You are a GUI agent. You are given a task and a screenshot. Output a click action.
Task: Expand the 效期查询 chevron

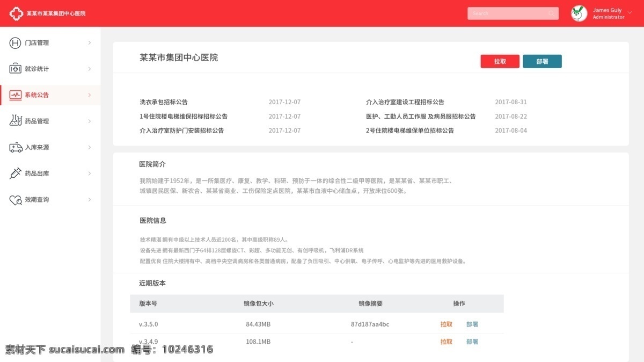[x=90, y=200]
